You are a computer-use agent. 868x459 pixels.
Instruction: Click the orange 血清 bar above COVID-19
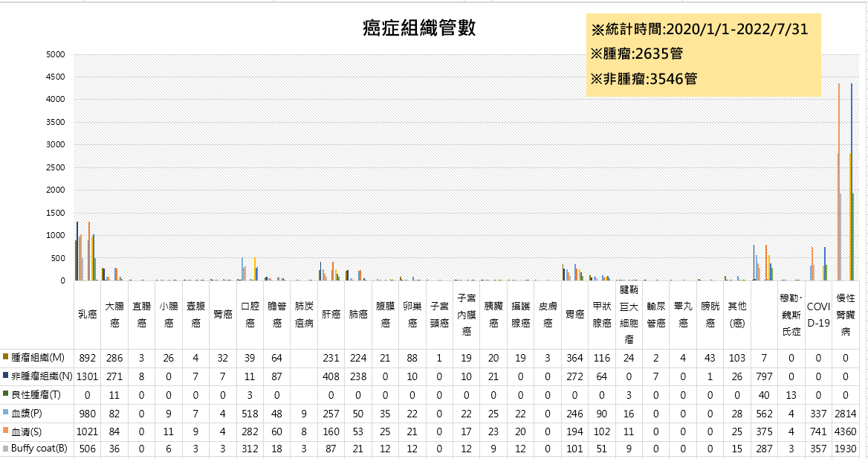[812, 264]
